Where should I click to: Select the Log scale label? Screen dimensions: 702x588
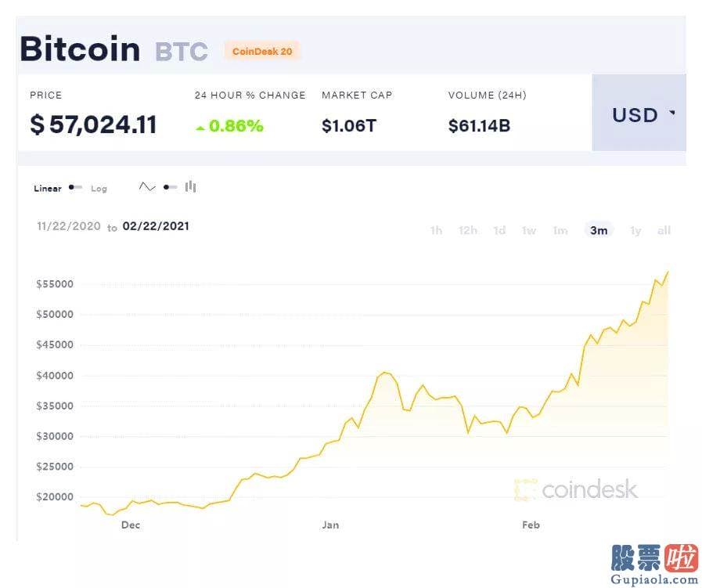click(x=99, y=189)
